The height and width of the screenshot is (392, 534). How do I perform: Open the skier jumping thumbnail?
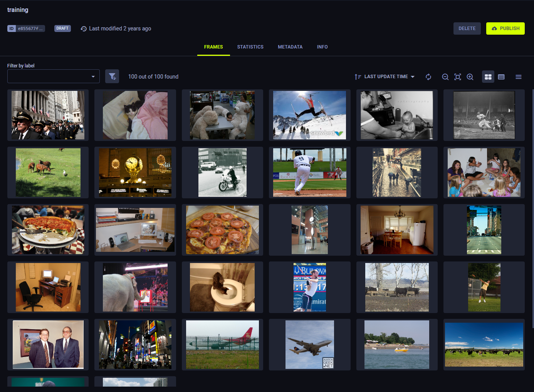click(309, 115)
